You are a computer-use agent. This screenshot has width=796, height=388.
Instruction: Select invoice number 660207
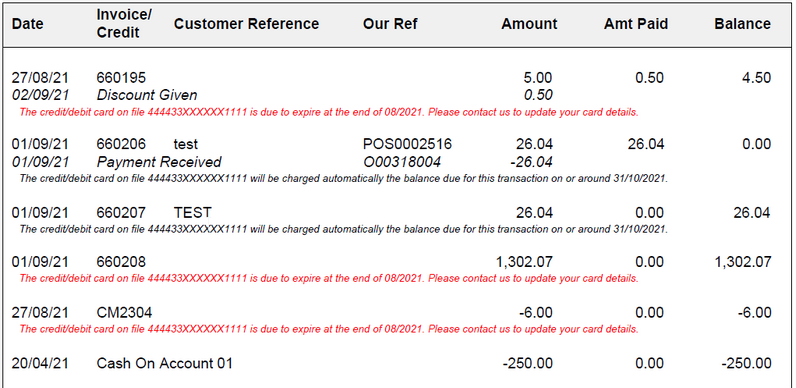tap(121, 212)
